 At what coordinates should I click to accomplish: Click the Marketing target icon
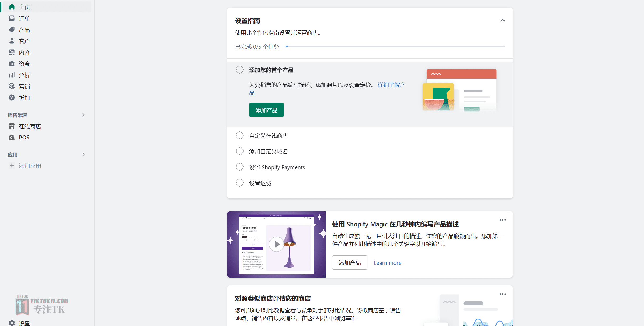point(12,86)
